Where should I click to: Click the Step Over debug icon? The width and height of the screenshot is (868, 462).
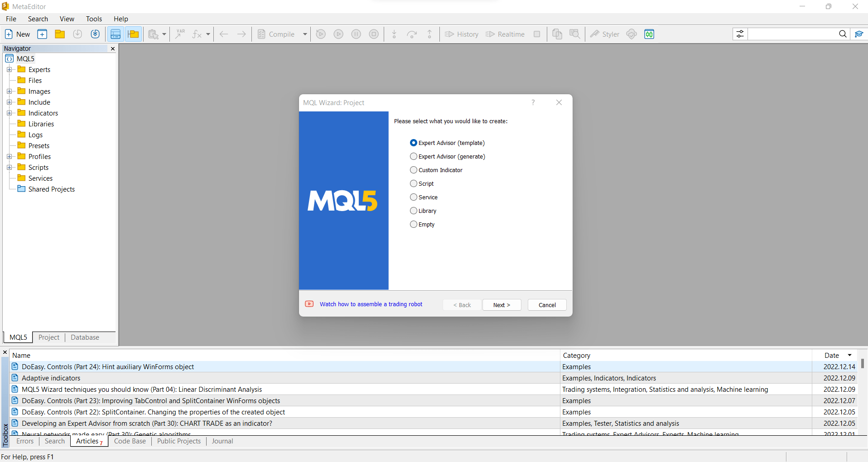[x=412, y=34]
